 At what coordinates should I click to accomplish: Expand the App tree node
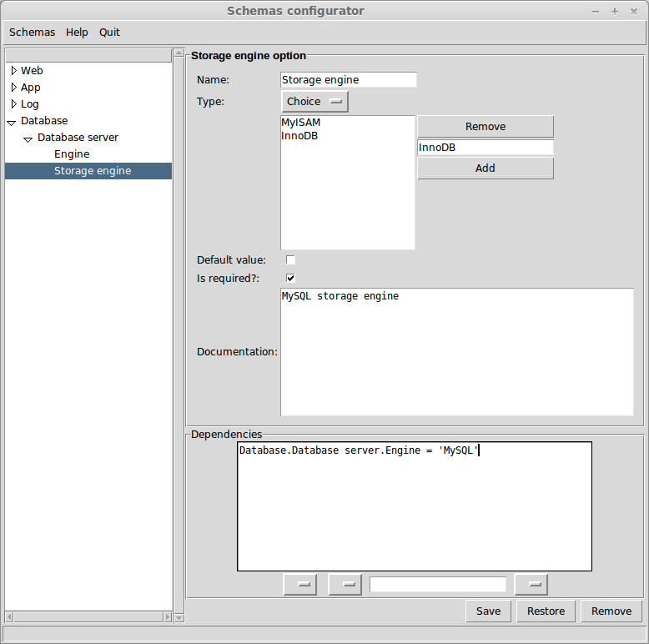click(x=13, y=88)
